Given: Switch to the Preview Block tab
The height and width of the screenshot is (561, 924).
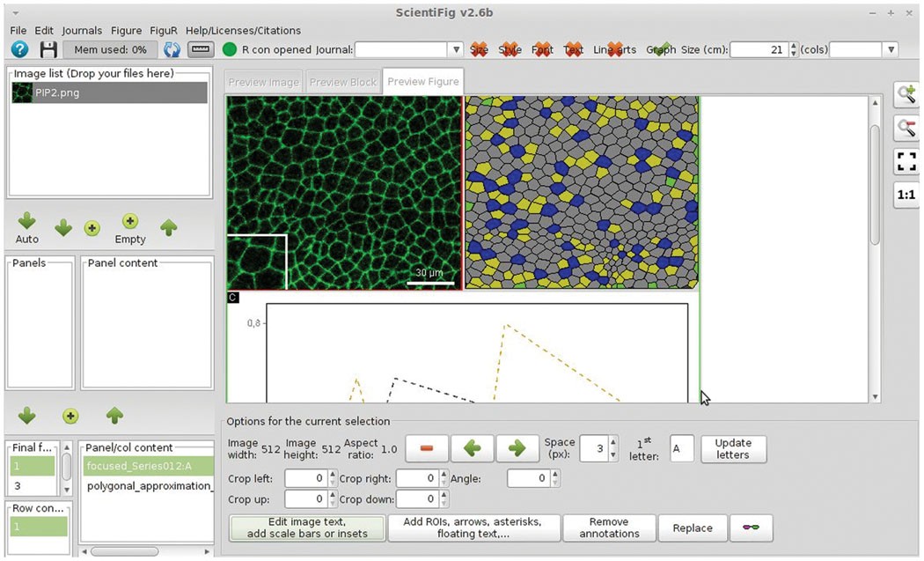Looking at the screenshot, I should click(342, 82).
